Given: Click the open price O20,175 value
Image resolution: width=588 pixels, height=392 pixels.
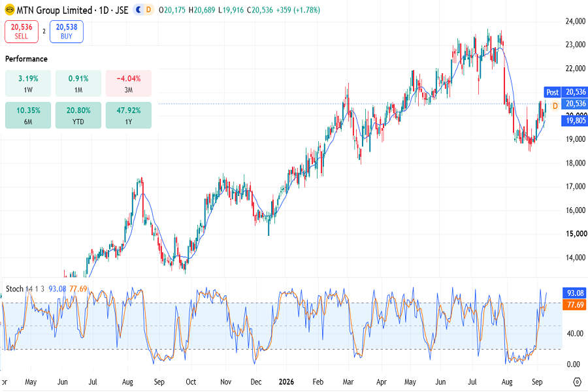Looking at the screenshot, I should tap(172, 10).
